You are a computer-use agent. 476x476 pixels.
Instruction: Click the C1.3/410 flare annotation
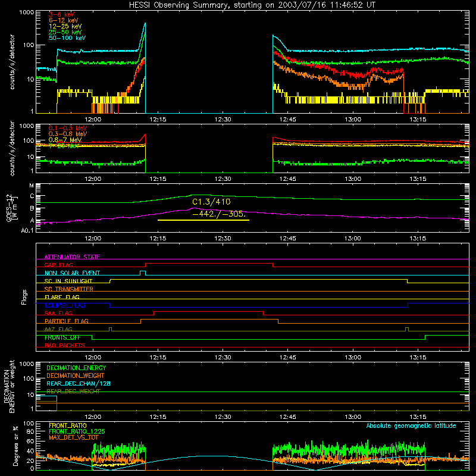pyautogui.click(x=211, y=202)
